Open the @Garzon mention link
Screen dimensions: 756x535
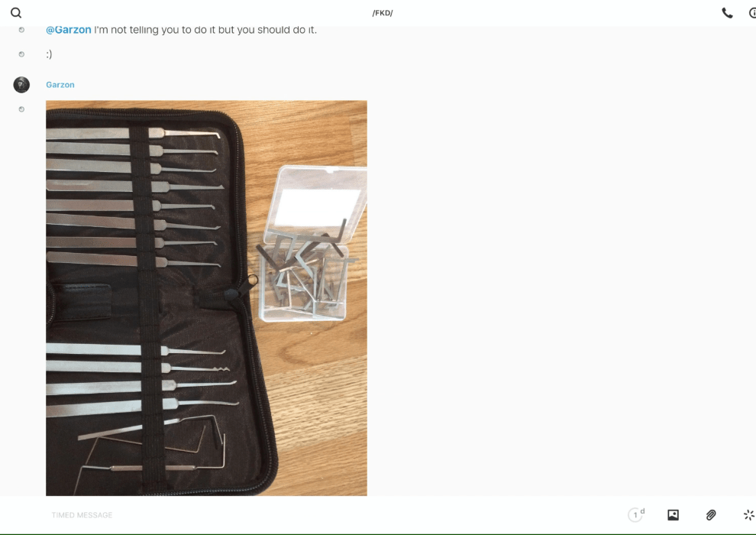point(69,30)
